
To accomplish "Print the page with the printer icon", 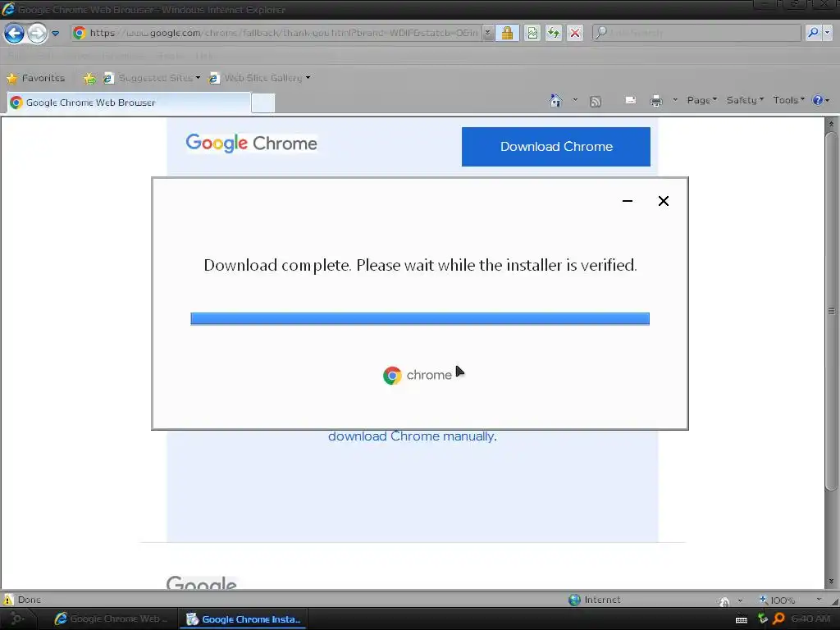I will (x=655, y=101).
